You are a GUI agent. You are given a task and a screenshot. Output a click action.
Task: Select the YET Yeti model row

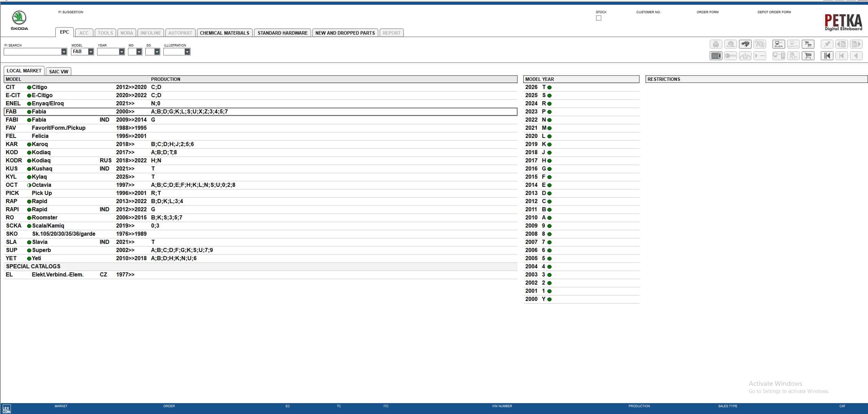click(x=260, y=258)
